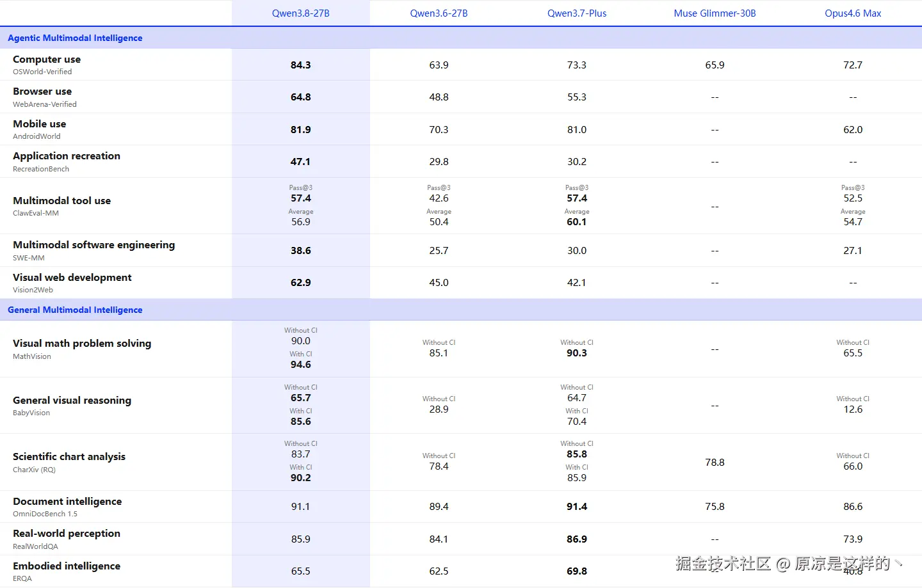Select the RecreationBench benchmark name
Viewport: 922px width, 588px height.
click(41, 169)
